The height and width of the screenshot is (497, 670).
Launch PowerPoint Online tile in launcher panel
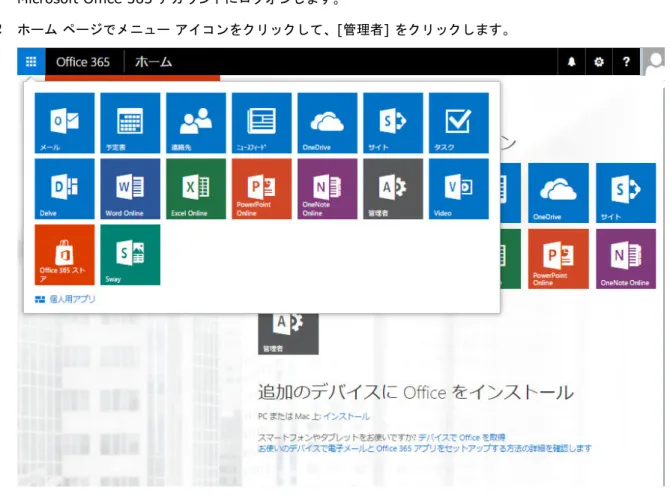262,189
